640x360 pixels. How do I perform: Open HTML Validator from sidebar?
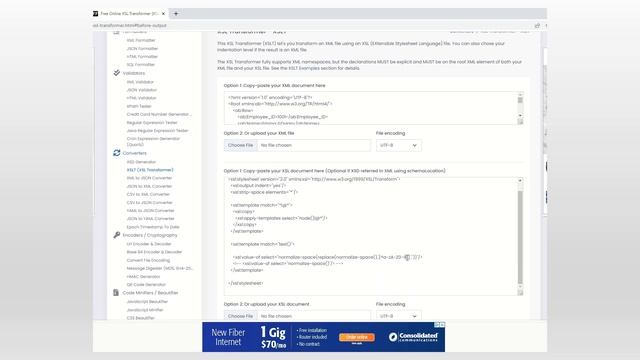[141, 98]
